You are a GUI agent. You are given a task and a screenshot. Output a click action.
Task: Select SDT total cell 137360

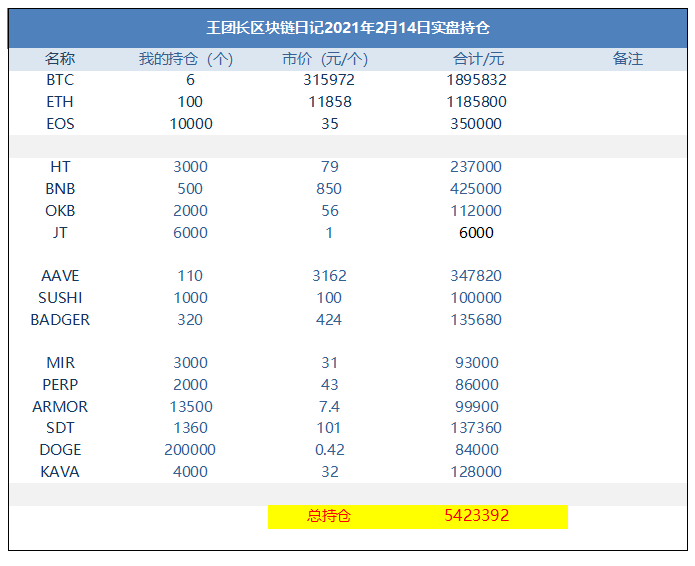pos(476,428)
